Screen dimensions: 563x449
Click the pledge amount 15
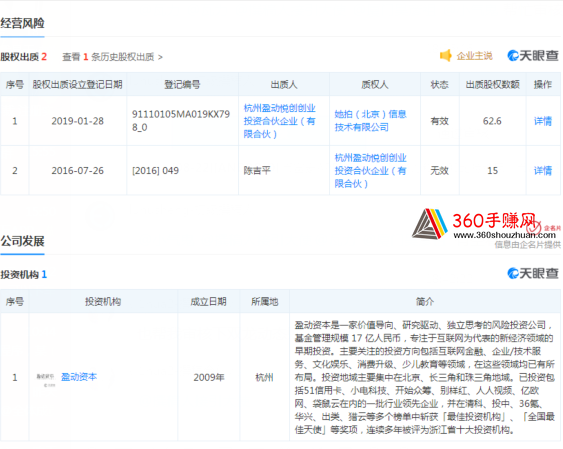[x=492, y=170]
